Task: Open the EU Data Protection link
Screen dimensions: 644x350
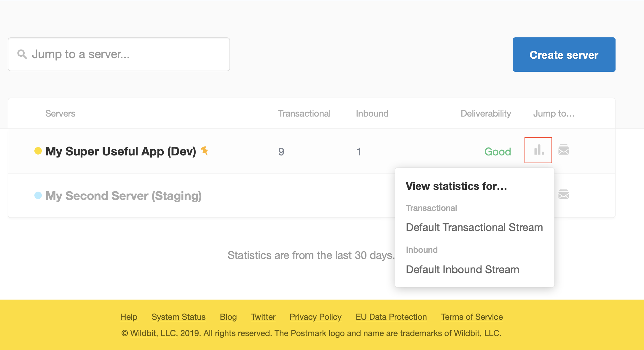Action: pyautogui.click(x=391, y=317)
